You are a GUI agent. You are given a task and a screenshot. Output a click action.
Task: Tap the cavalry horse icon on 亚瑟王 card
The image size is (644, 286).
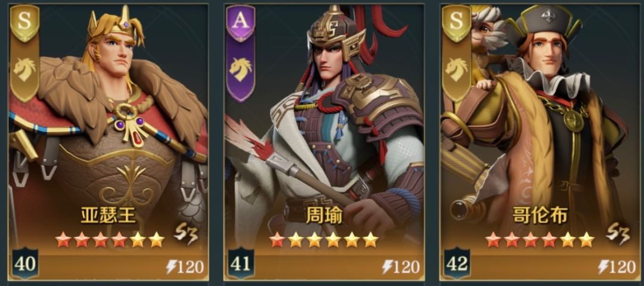click(24, 69)
